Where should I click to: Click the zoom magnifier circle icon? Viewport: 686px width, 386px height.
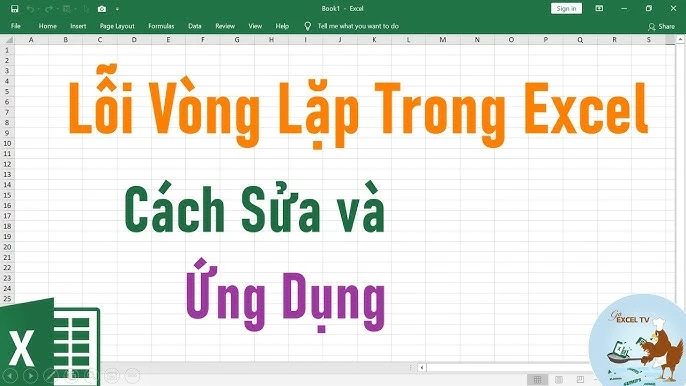[91, 375]
